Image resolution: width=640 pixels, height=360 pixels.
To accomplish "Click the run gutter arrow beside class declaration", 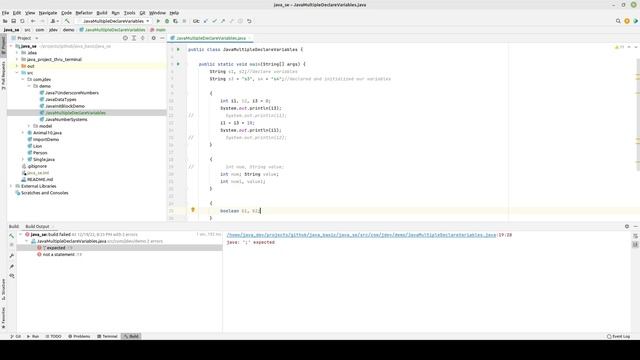I will [178, 49].
